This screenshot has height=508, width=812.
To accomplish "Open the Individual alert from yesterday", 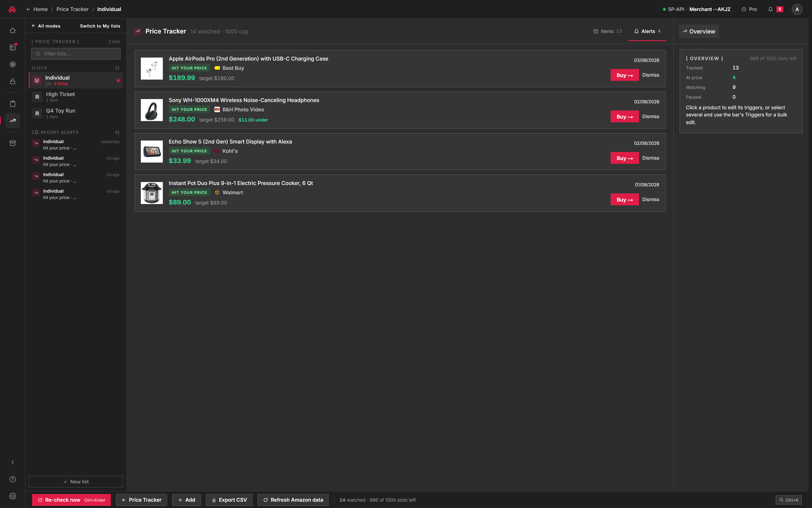I will 76,145.
